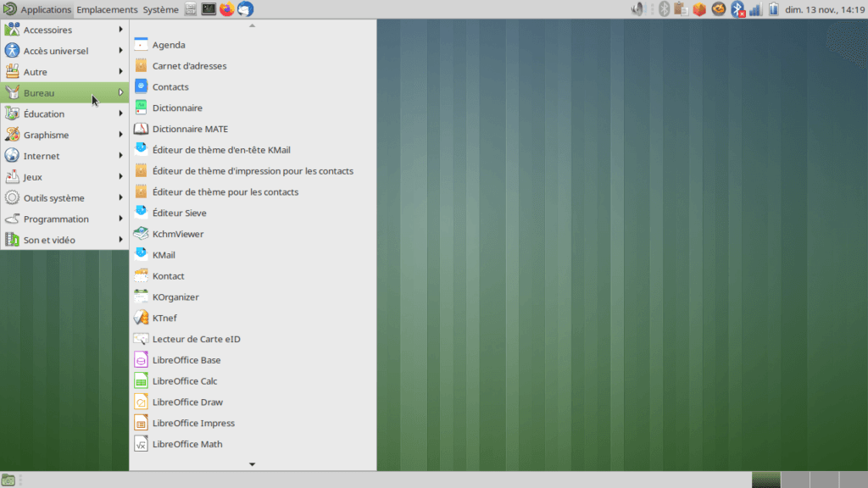Switch to the first workspace

click(x=766, y=480)
